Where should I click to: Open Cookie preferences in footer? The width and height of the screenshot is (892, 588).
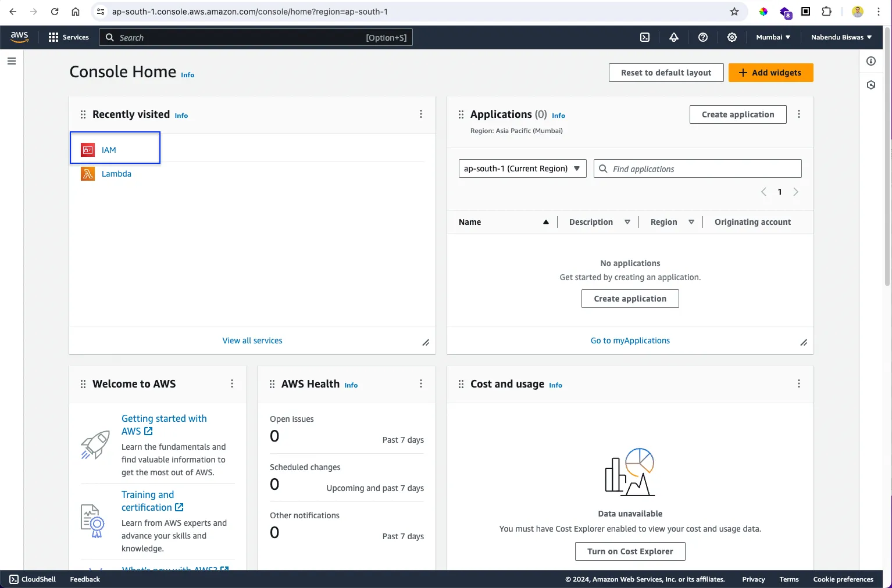(843, 579)
